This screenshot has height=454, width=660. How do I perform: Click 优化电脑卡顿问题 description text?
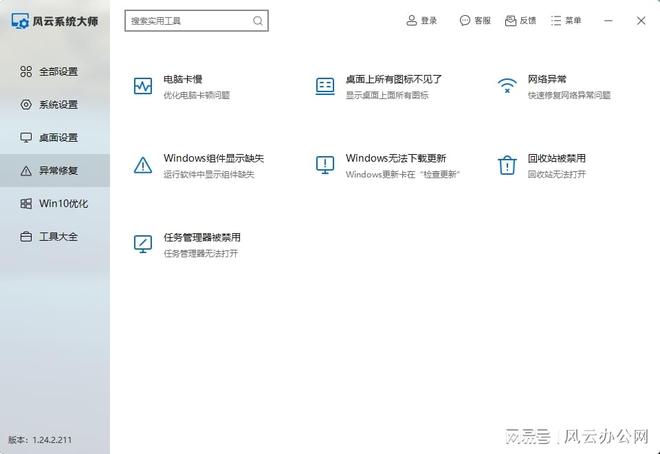pyautogui.click(x=197, y=95)
